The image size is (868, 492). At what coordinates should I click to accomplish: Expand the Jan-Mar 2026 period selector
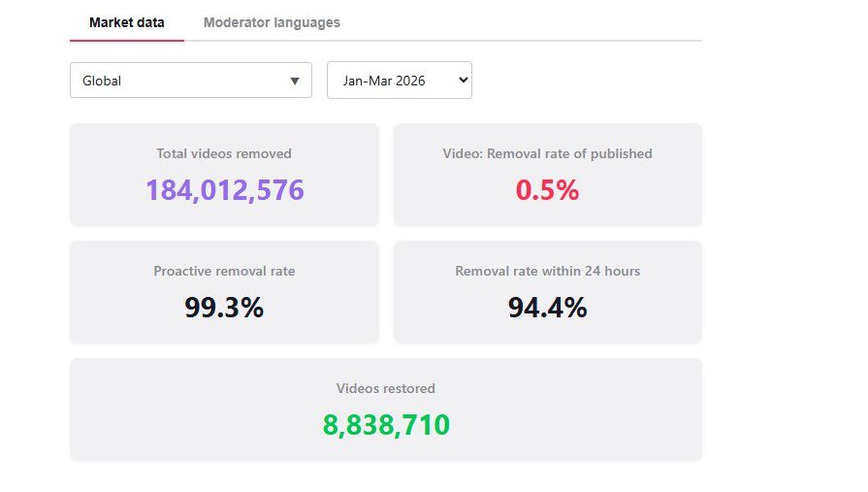pos(400,81)
